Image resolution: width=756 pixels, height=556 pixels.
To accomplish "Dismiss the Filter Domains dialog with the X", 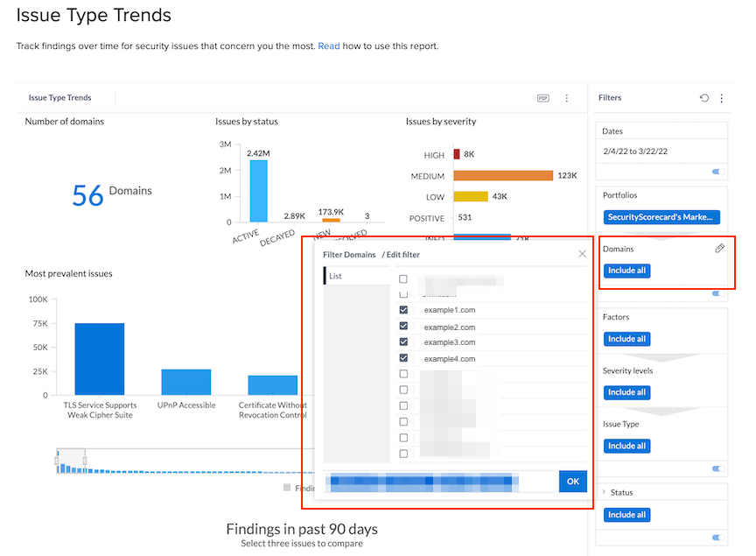I will (x=582, y=254).
